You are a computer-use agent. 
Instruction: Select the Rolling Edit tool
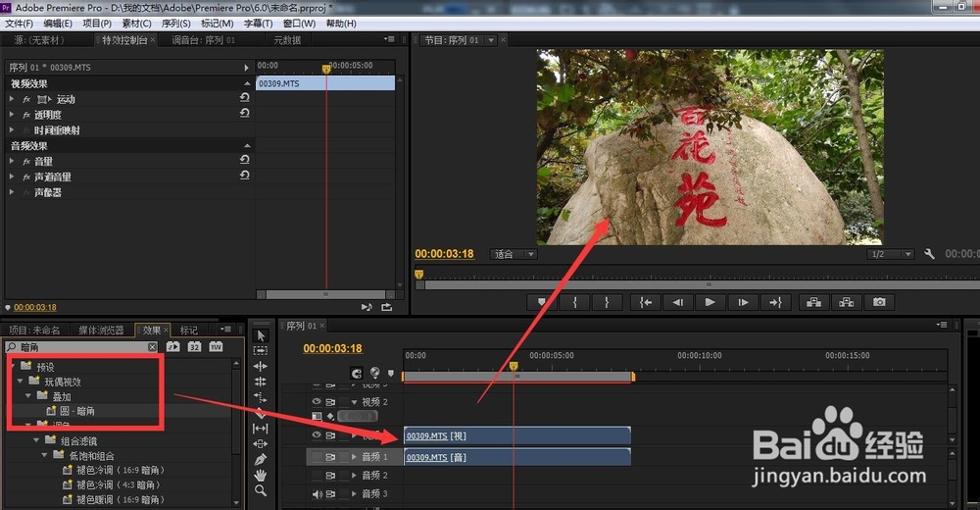click(261, 382)
